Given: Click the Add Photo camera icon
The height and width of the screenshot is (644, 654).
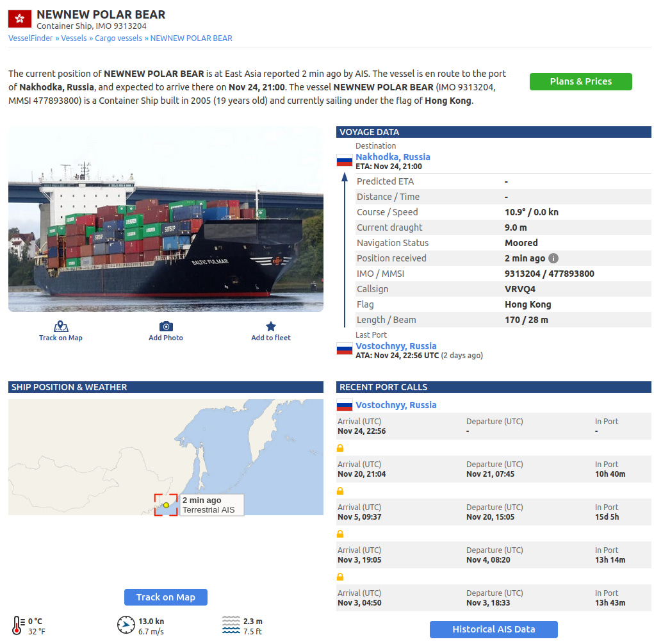Looking at the screenshot, I should (x=166, y=326).
